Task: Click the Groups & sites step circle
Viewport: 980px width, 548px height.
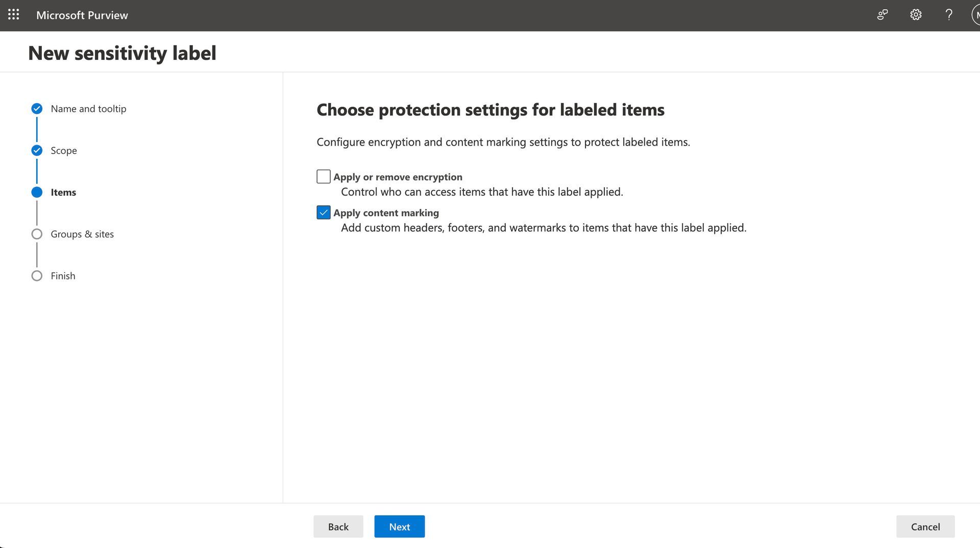Action: coord(37,234)
